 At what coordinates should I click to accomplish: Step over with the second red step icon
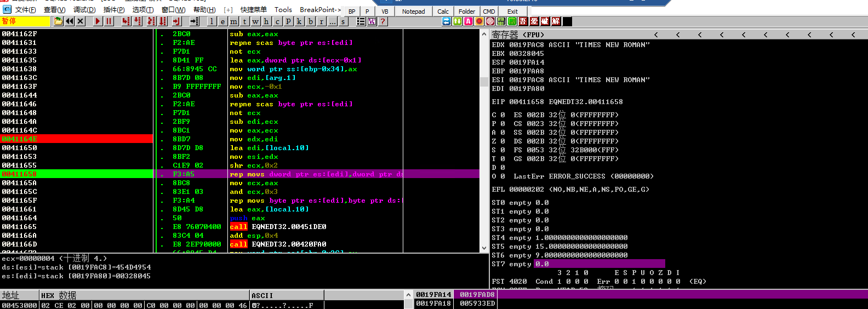[x=138, y=21]
